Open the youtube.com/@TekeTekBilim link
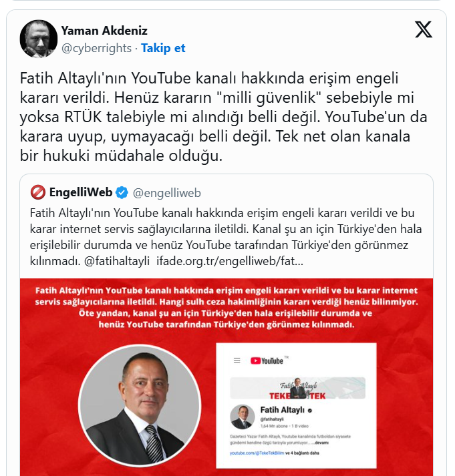The height and width of the screenshot is (476, 455). point(257,453)
